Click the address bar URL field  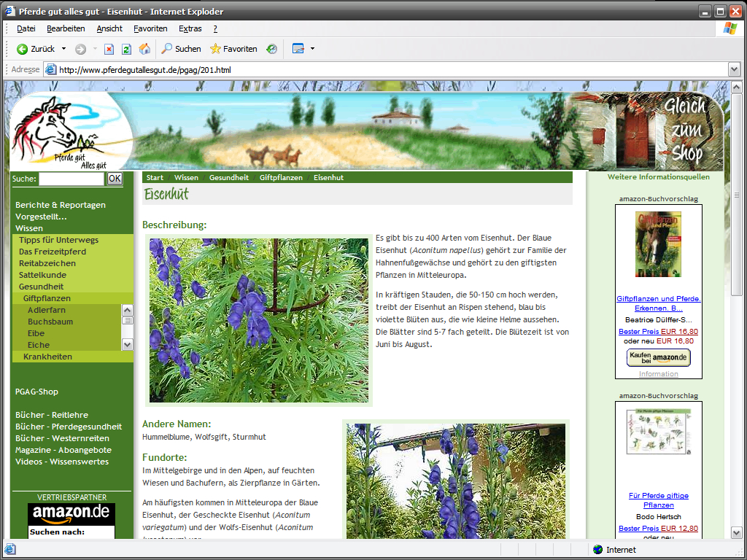tap(386, 70)
